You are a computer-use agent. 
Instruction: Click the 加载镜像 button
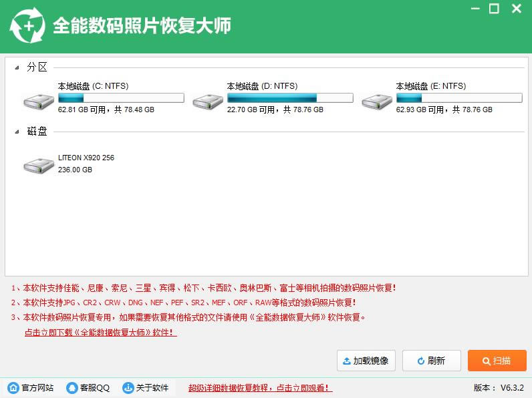point(366,361)
